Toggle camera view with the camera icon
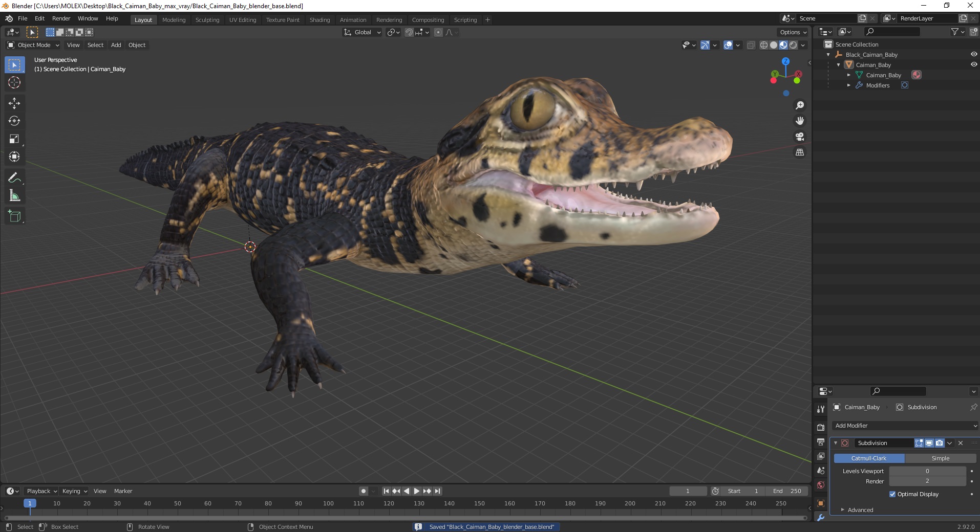Viewport: 980px width, 532px height. coord(799,137)
